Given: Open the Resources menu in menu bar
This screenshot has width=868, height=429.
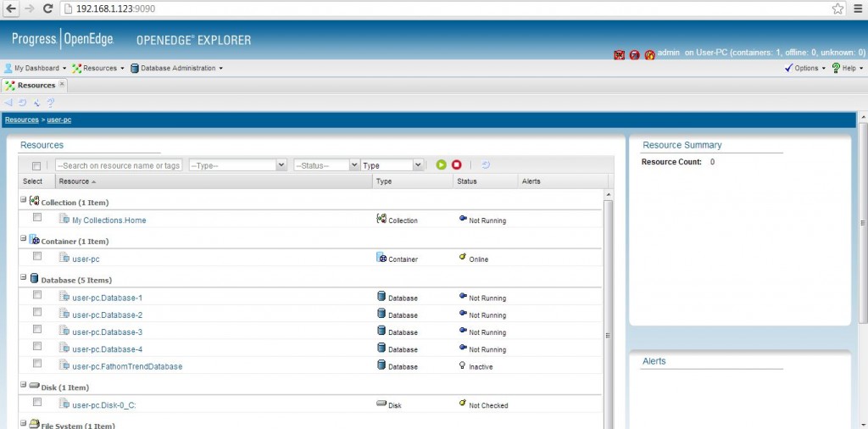Looking at the screenshot, I should coord(98,68).
